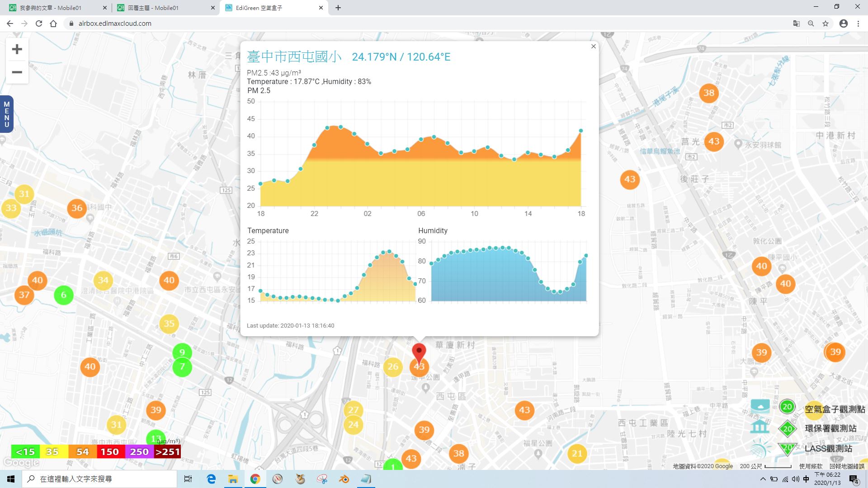Open the yellow 26 sensor marker
Viewport: 868px width, 488px height.
(x=393, y=367)
